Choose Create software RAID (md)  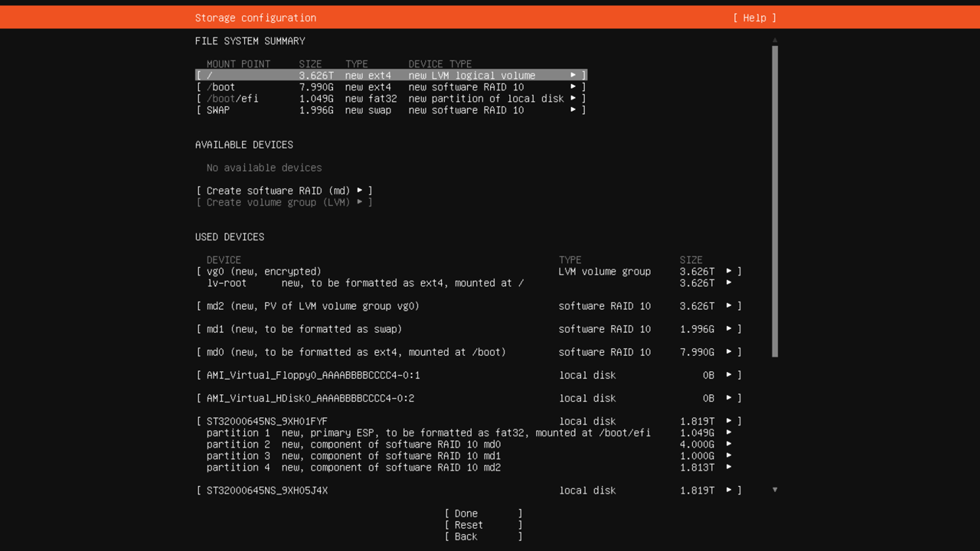coord(284,191)
